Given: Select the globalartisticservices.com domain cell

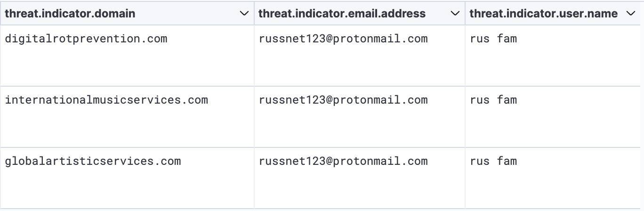Looking at the screenshot, I should click(93, 161).
